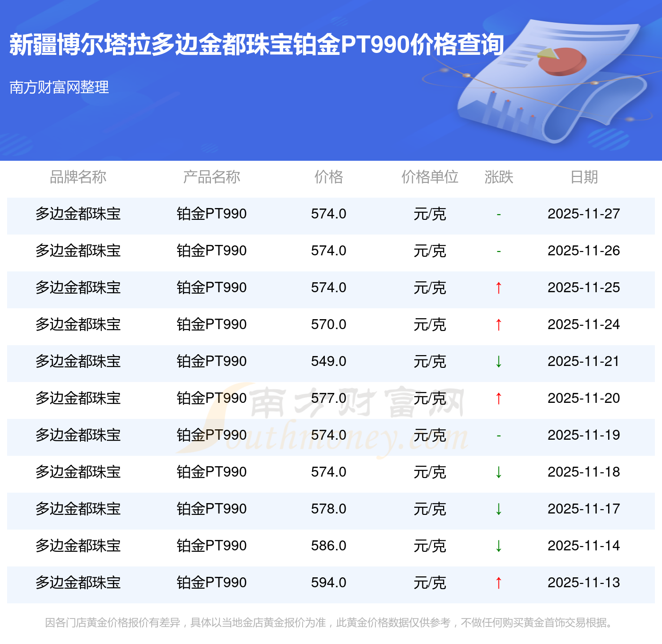Click the 价格 column header
Image resolution: width=662 pixels, height=644 pixels.
329,177
